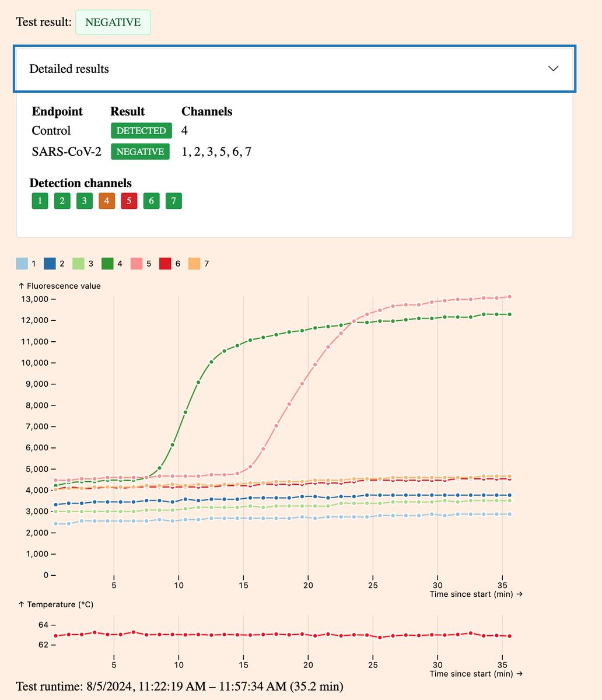Screen dimensions: 602x700
Task: Select red detection channel 5 badge
Action: (x=129, y=201)
